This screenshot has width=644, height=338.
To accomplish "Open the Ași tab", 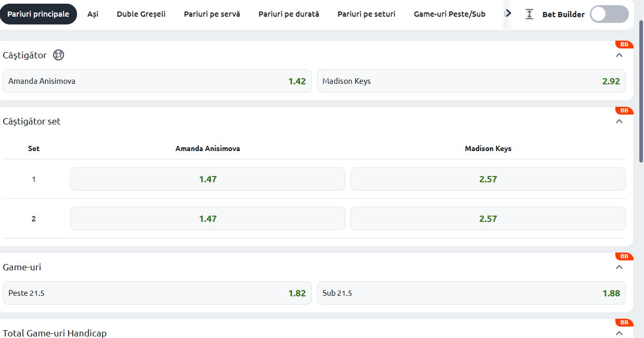I will 93,14.
